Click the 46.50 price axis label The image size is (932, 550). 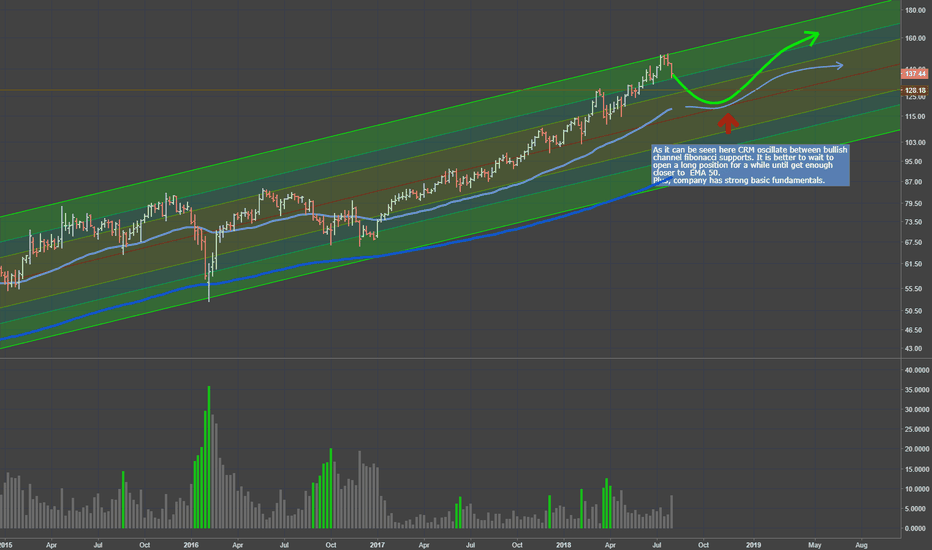[915, 330]
